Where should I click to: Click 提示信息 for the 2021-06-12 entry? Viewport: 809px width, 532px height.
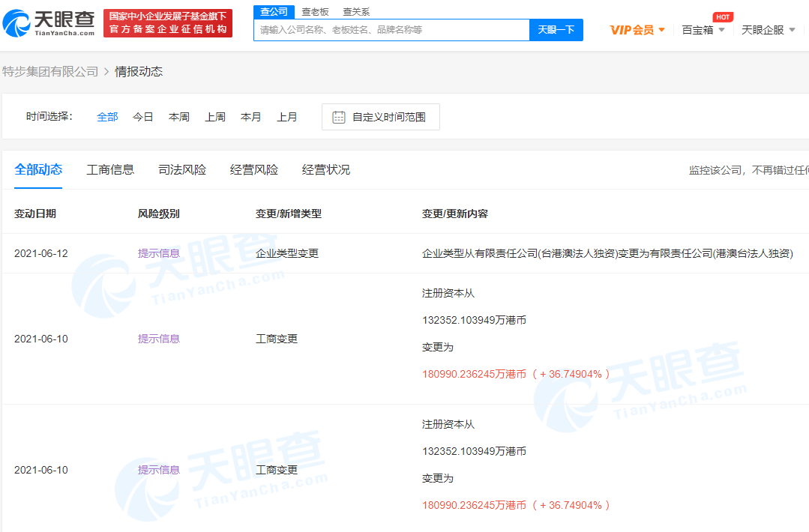159,253
